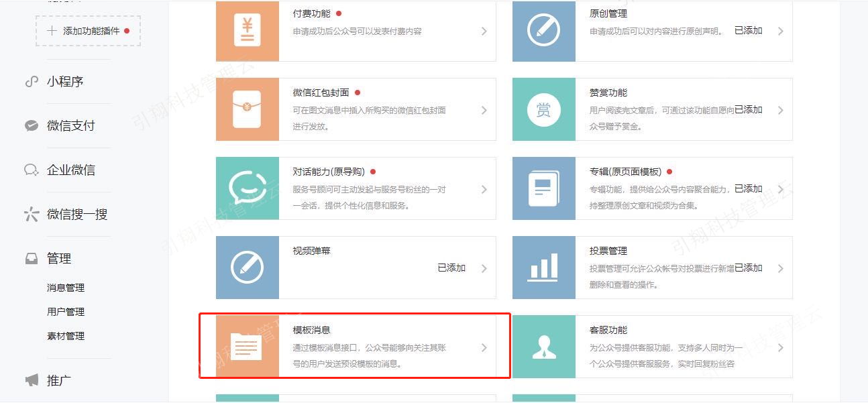Click the 客服功能 description text

point(666,356)
